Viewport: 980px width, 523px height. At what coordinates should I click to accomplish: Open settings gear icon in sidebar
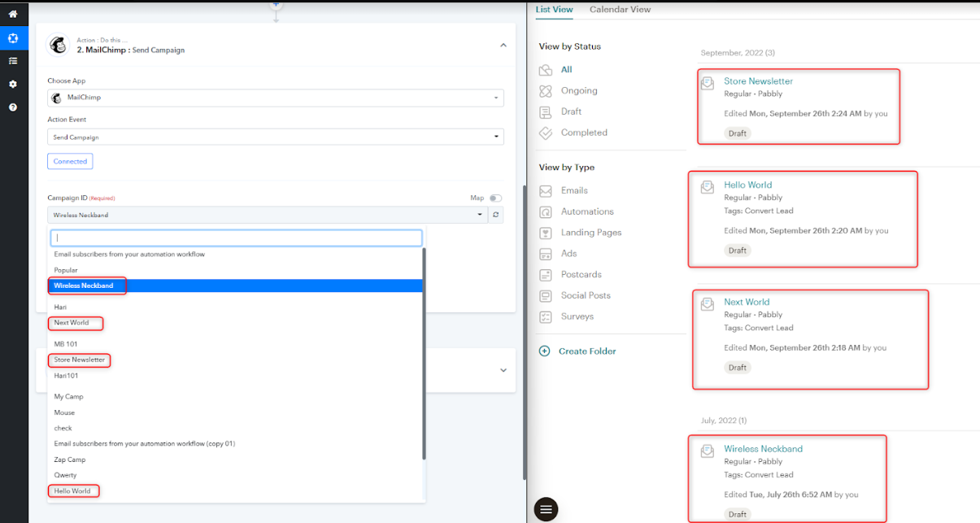click(x=13, y=84)
